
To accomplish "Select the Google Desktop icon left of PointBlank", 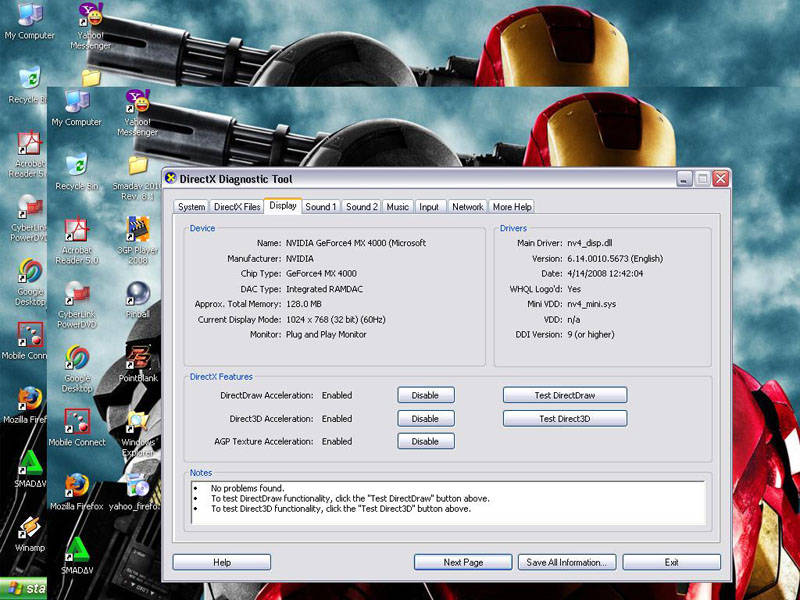I will point(77,368).
